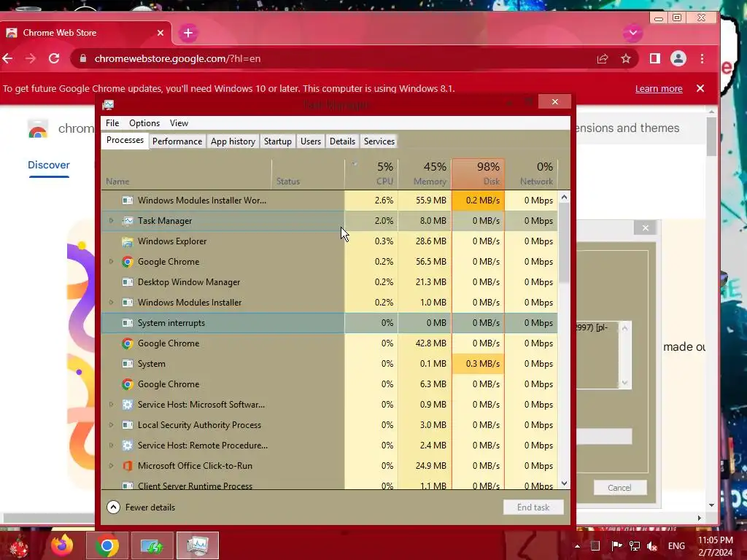This screenshot has width=747, height=560.
Task: Close the Chrome Web Store tab
Action: [x=160, y=33]
